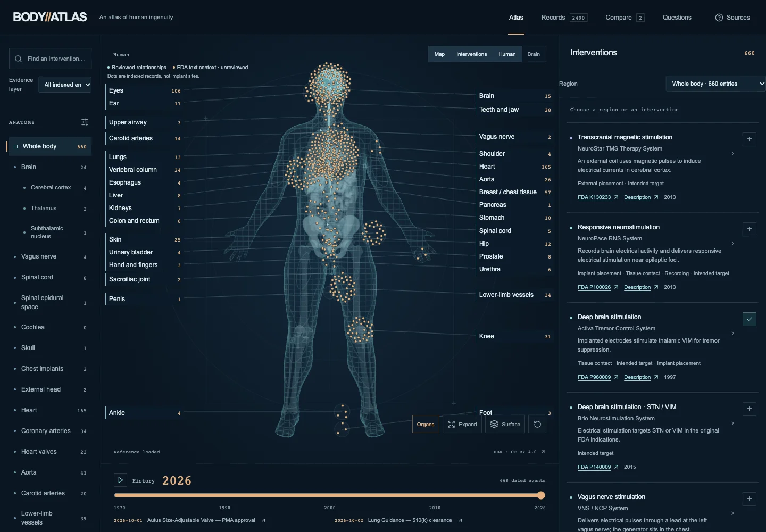Uncheck Deep brain stimulation compare checkbox

click(x=750, y=319)
